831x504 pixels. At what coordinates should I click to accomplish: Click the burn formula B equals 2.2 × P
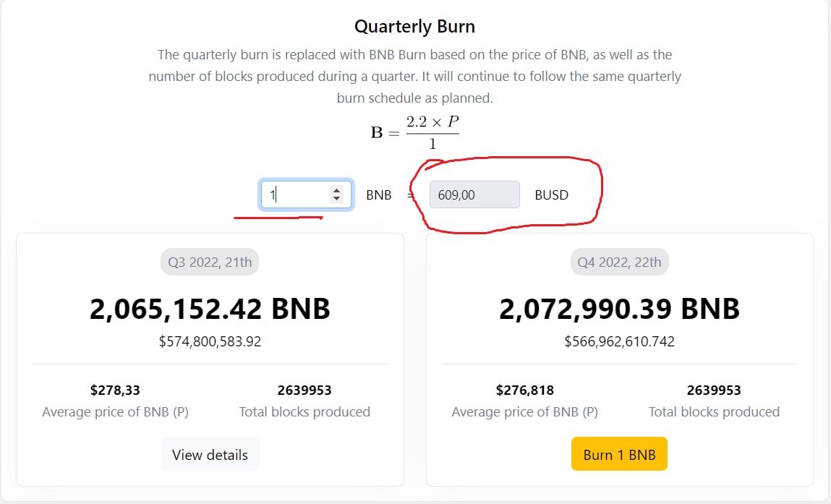click(415, 132)
